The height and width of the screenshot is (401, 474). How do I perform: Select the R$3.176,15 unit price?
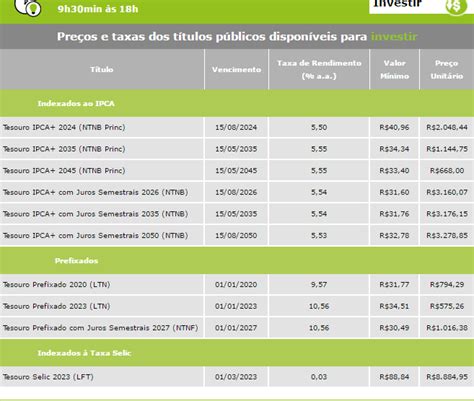[447, 214]
